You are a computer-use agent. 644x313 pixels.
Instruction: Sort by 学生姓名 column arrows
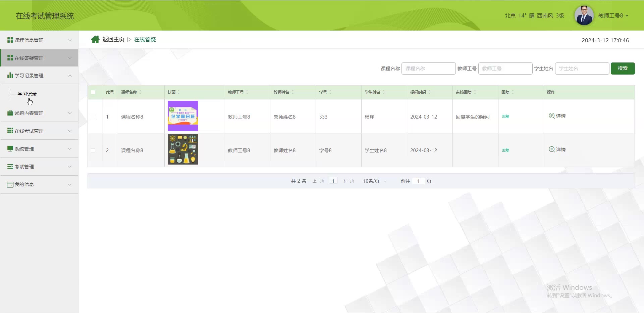click(x=384, y=92)
